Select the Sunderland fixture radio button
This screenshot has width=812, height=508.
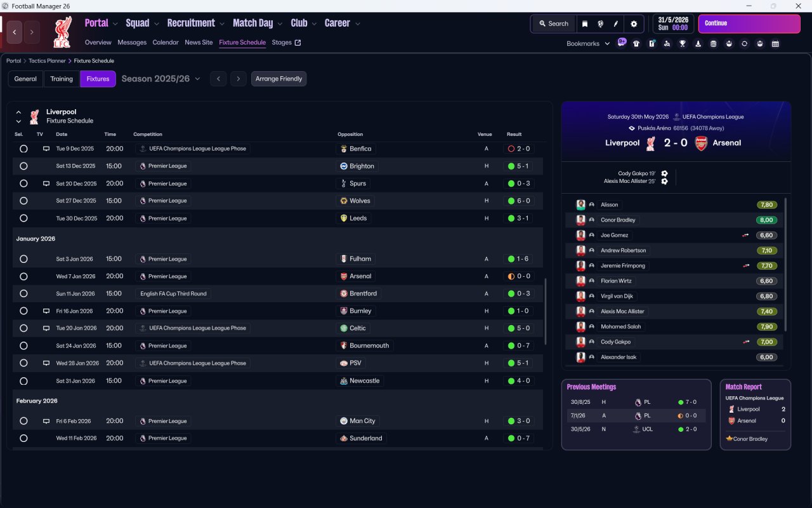point(23,438)
